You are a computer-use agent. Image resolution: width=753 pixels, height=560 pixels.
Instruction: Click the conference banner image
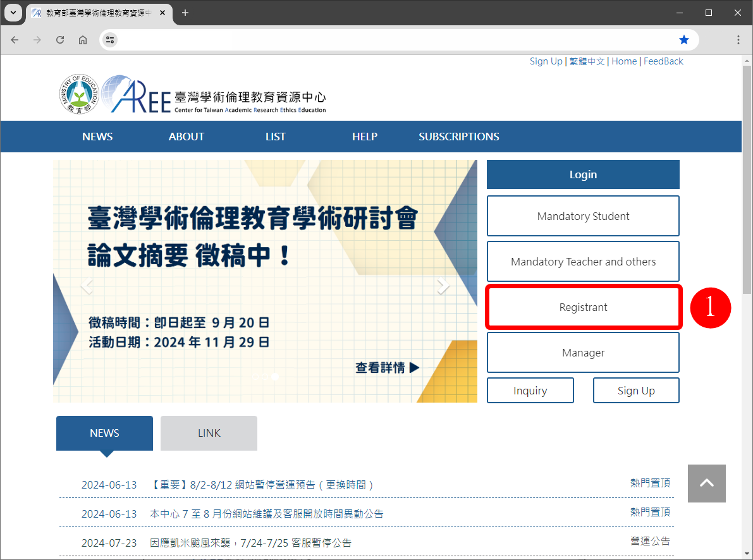tap(265, 281)
